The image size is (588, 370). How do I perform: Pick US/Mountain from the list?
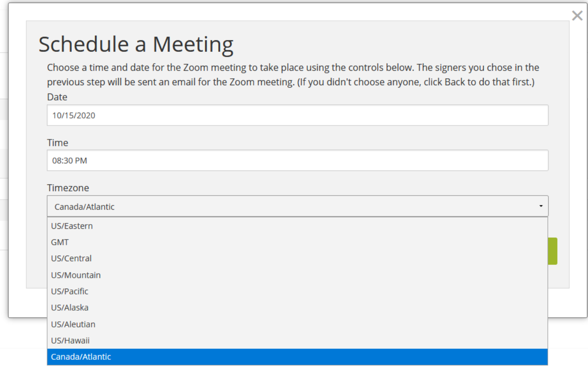76,275
